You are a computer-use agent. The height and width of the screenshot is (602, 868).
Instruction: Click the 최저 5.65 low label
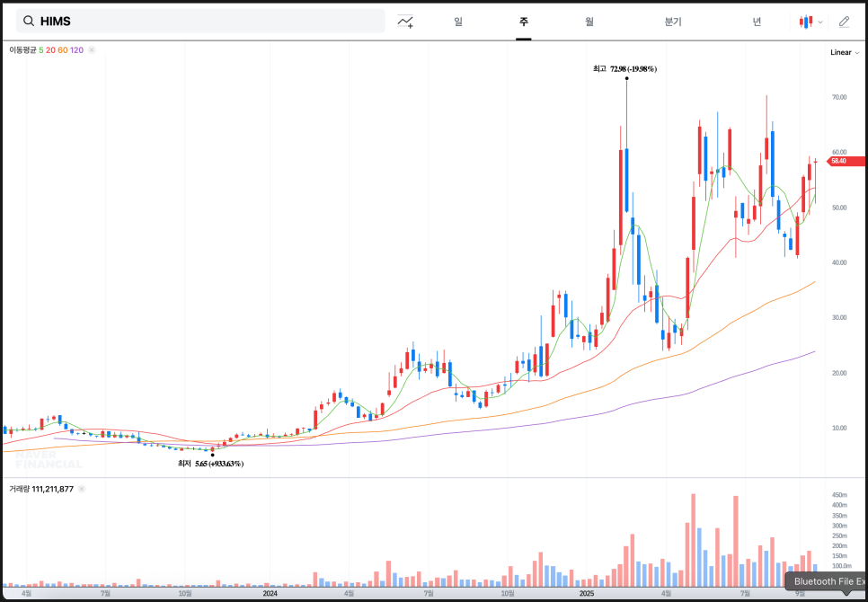[210, 464]
